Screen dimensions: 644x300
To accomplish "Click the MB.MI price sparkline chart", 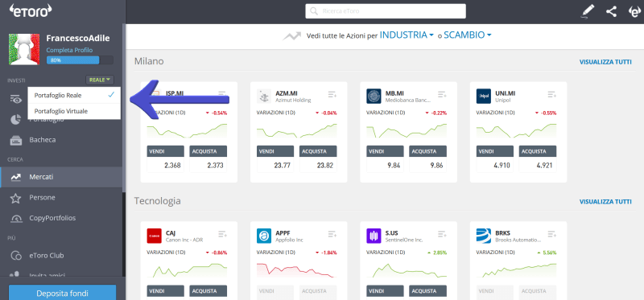I will (x=407, y=130).
